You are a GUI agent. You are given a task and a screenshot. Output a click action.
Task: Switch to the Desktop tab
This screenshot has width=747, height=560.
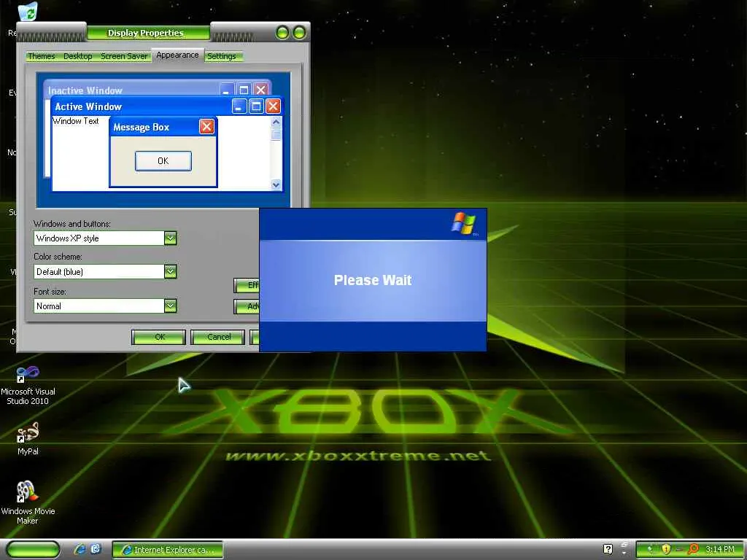77,56
